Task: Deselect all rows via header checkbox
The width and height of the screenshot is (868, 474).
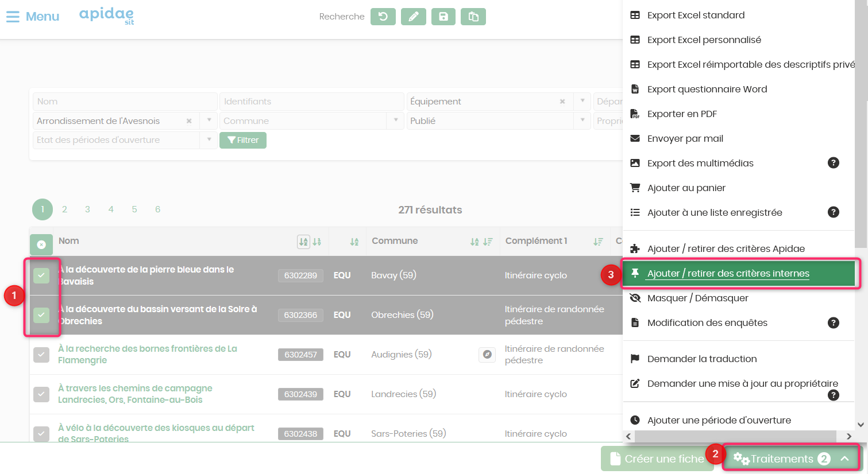Action: (x=41, y=244)
